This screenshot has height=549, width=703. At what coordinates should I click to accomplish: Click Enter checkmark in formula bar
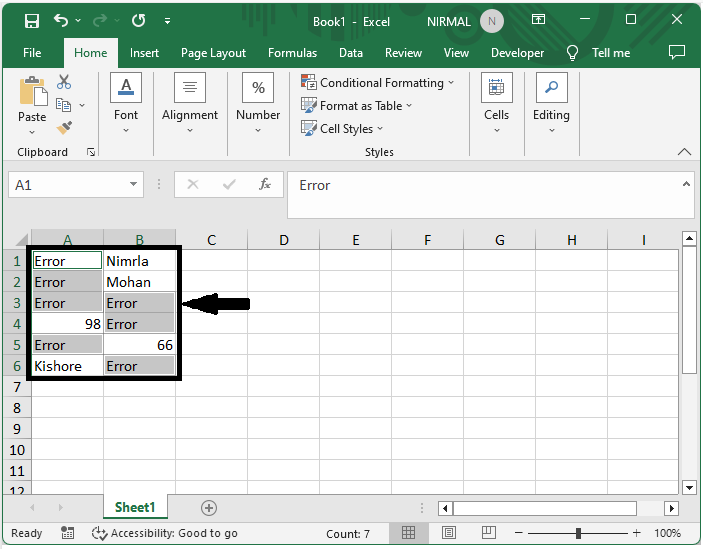229,184
